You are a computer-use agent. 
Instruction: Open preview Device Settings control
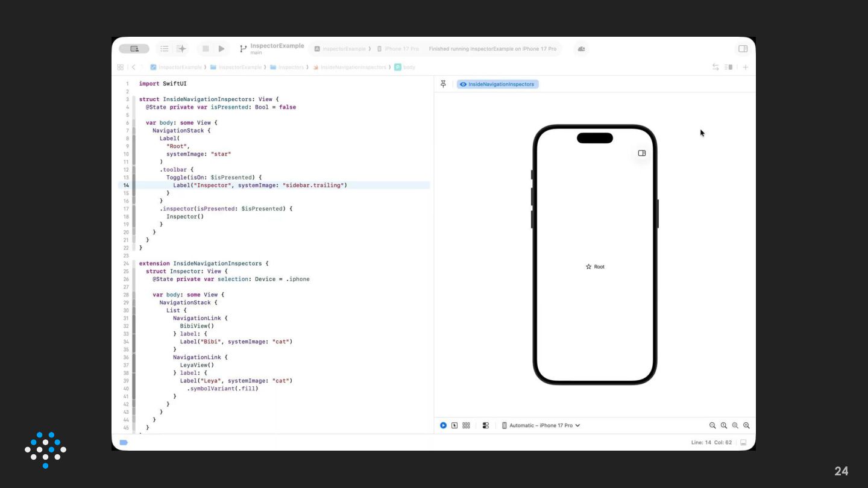click(x=486, y=425)
